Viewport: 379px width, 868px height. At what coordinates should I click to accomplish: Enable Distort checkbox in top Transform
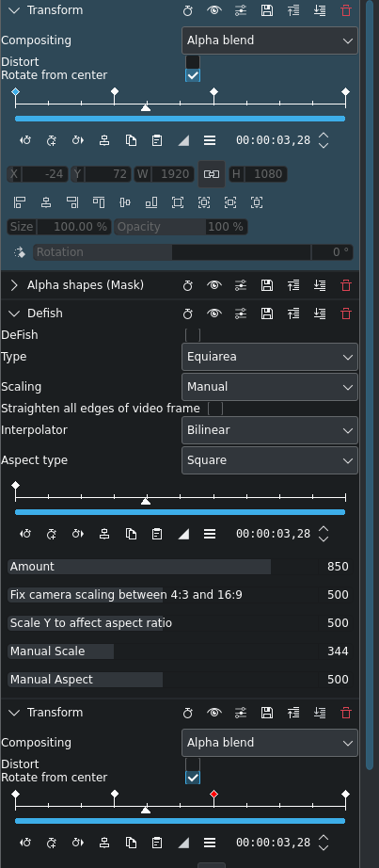tap(193, 62)
